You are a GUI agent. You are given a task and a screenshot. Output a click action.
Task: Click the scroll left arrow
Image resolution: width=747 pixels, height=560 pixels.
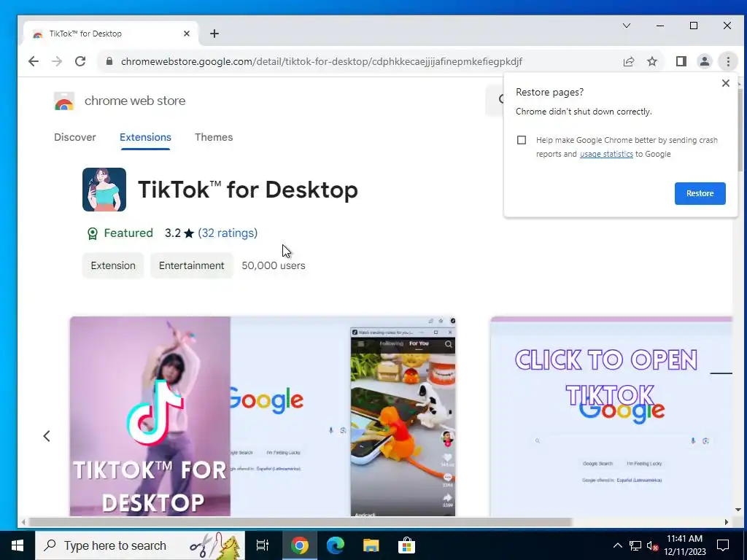point(23,522)
